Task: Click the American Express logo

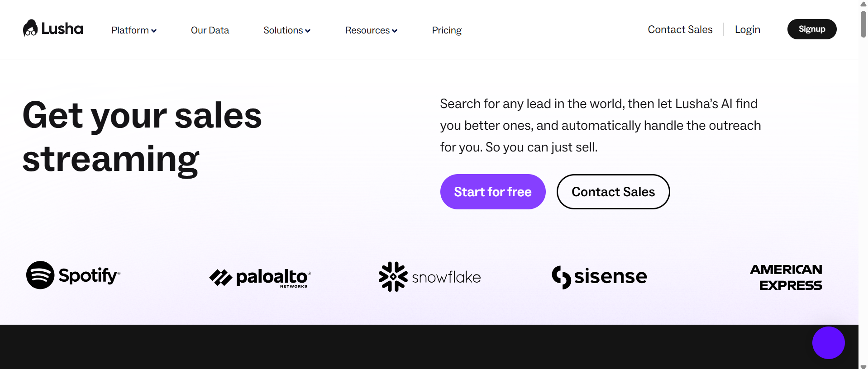Action: pos(786,277)
